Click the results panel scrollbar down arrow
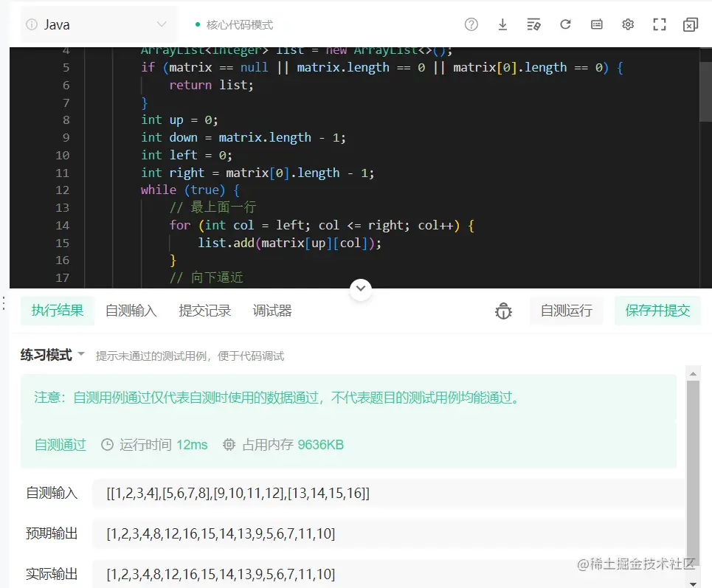 coord(693,584)
